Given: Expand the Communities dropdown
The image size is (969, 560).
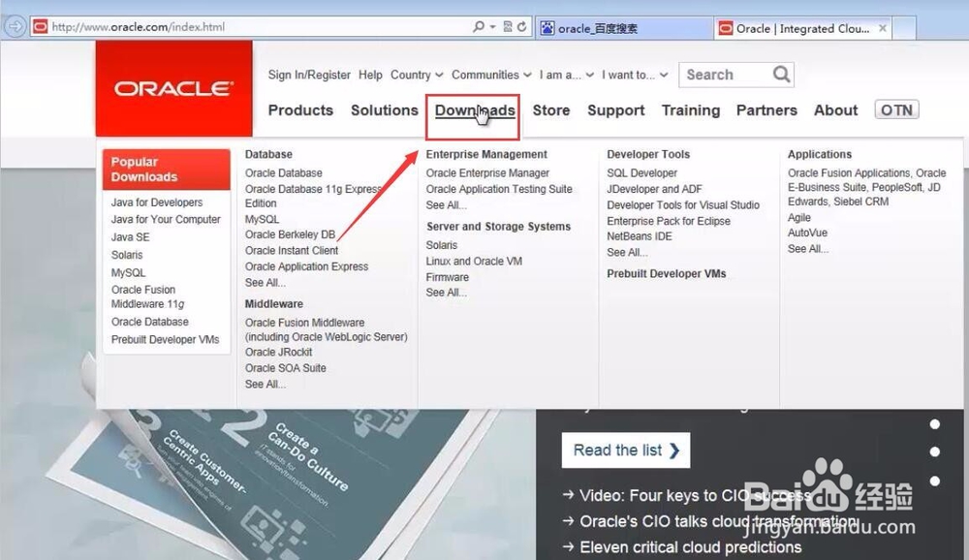Looking at the screenshot, I should click(491, 75).
